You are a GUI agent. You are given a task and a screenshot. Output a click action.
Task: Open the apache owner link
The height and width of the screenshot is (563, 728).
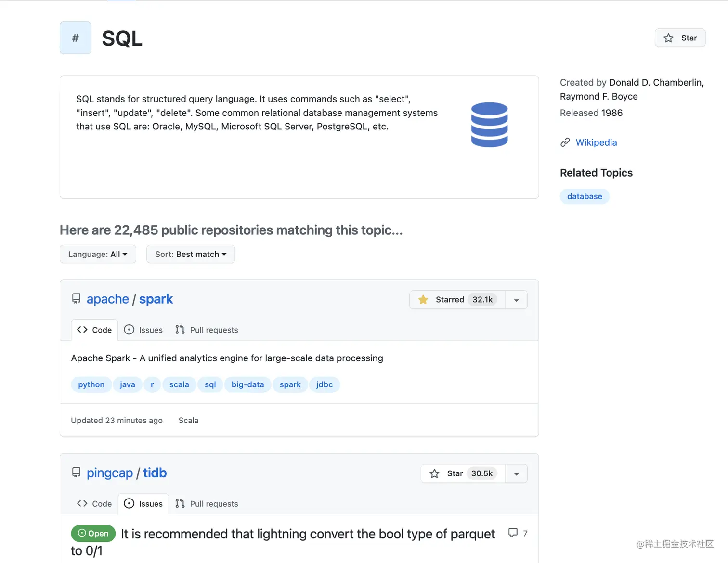pos(108,299)
